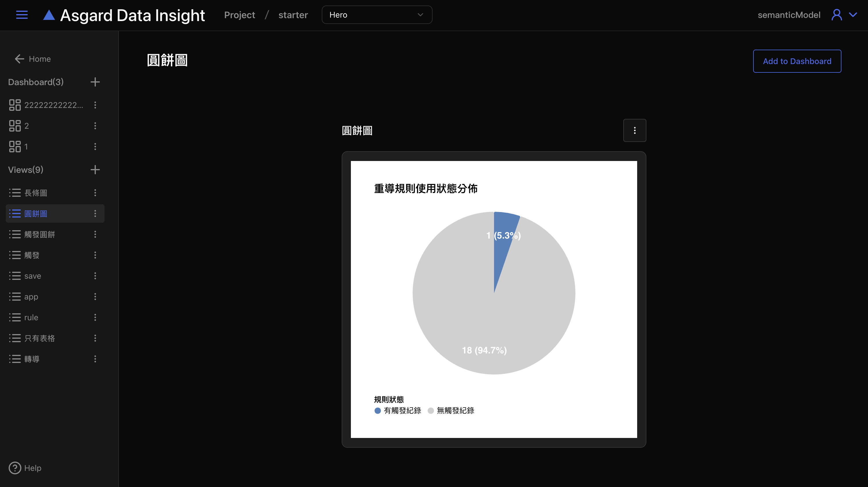Open options menu for dashboard 2
The height and width of the screenshot is (487, 868).
click(x=95, y=126)
